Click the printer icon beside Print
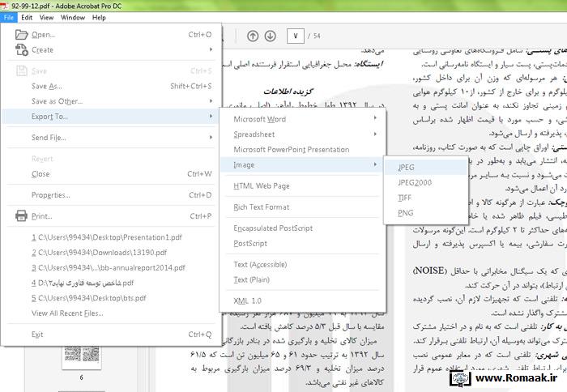The height and width of the screenshot is (392, 567). click(x=21, y=216)
